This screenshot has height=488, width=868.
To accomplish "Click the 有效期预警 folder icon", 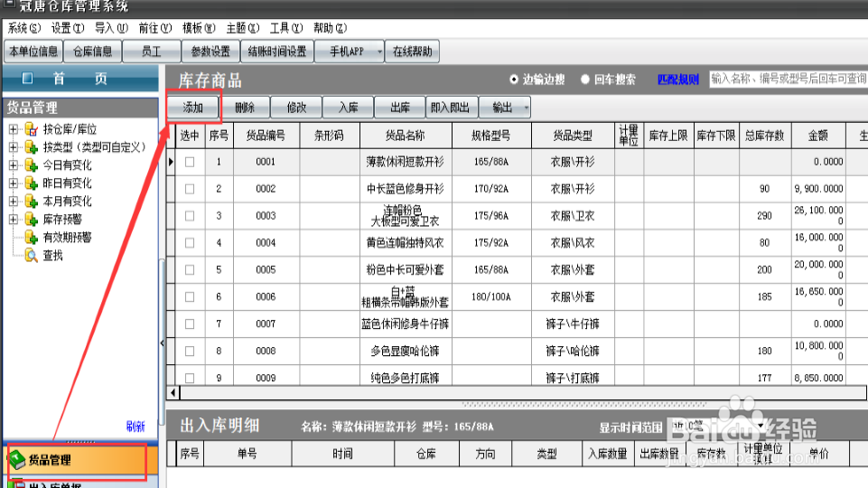I will click(x=32, y=237).
